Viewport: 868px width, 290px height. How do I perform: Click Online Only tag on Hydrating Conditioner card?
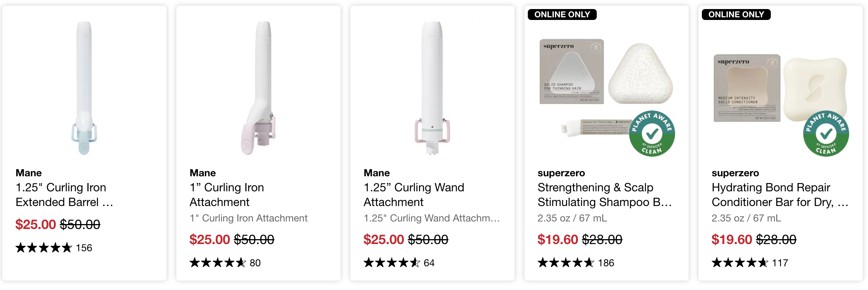736,14
